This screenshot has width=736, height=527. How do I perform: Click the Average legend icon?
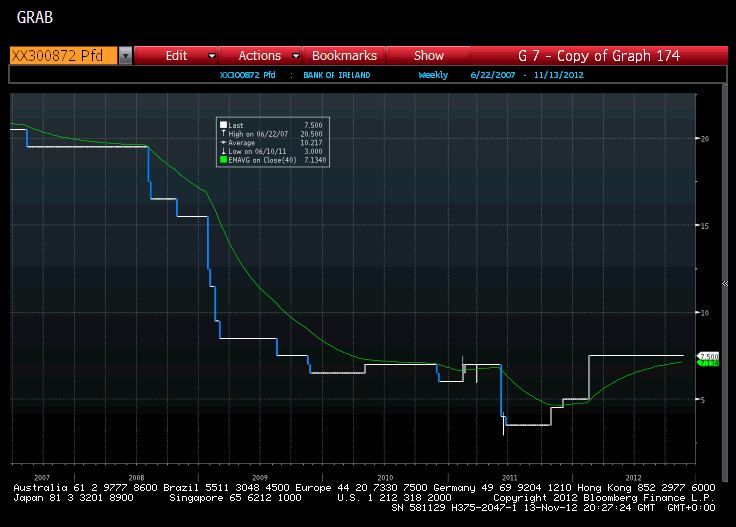click(x=223, y=143)
